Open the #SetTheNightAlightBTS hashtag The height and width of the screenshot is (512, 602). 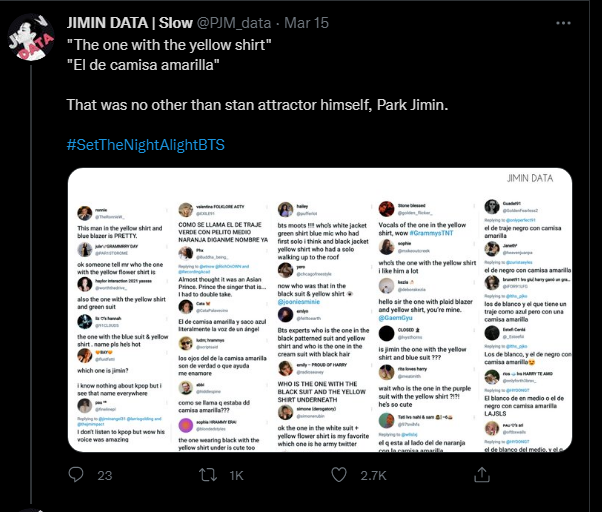[x=146, y=145]
